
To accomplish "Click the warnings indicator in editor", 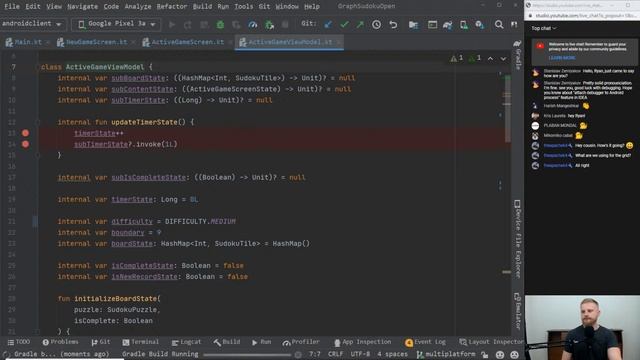I will pos(457,58).
